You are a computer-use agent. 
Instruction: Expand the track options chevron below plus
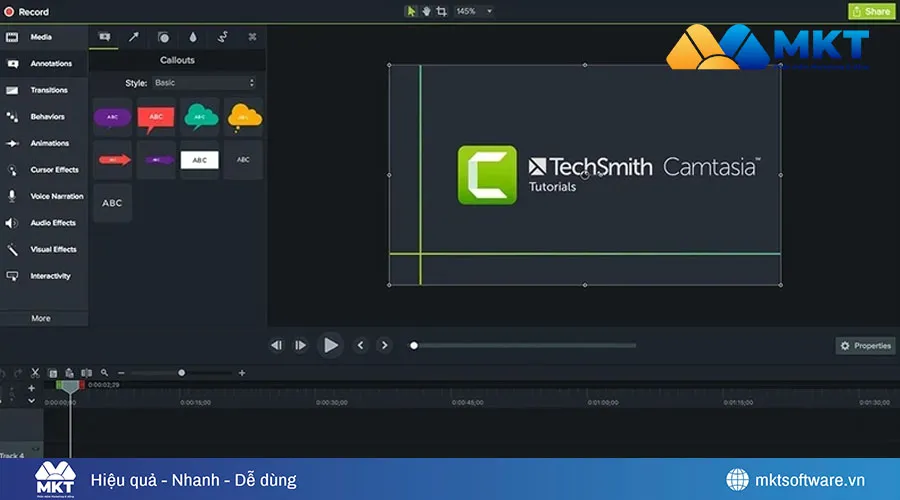click(32, 401)
